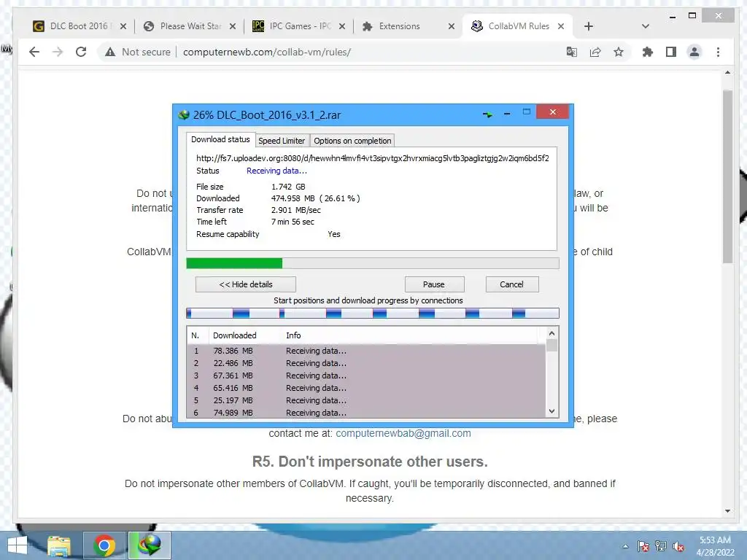Click the main green download progress bar

(373, 263)
